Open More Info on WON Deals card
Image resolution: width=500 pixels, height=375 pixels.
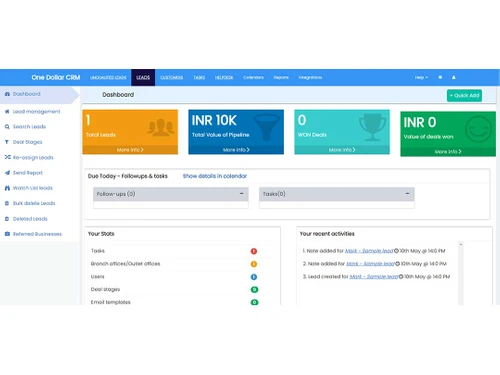(x=342, y=150)
